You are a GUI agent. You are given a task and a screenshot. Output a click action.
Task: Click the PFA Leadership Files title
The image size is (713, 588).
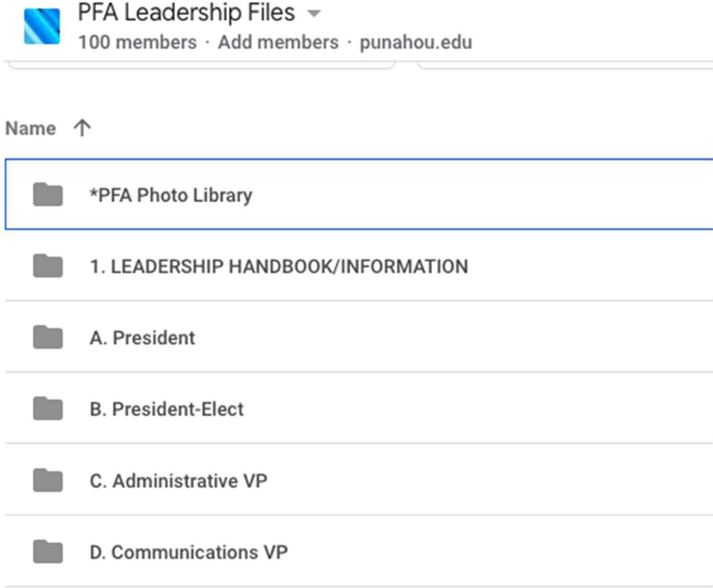(186, 12)
